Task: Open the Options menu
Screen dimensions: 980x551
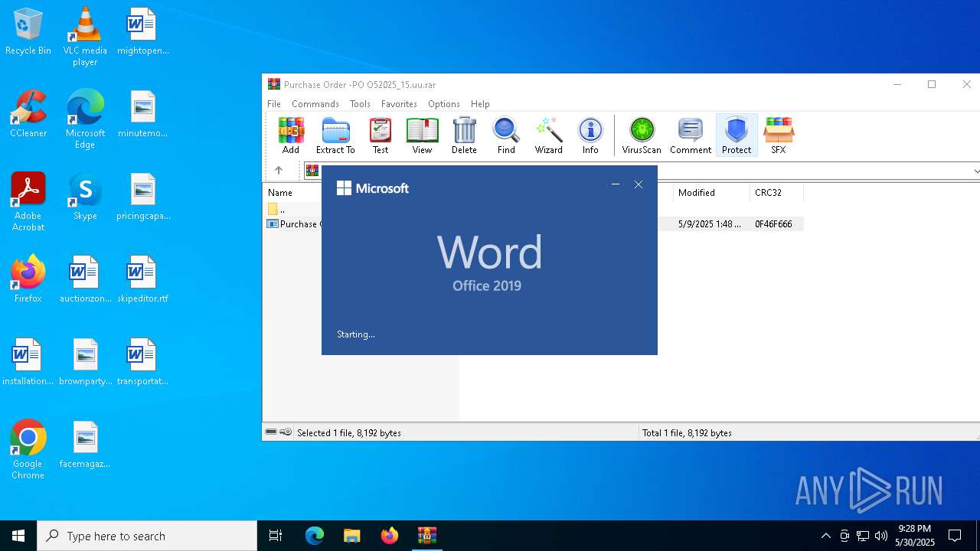Action: pos(444,104)
